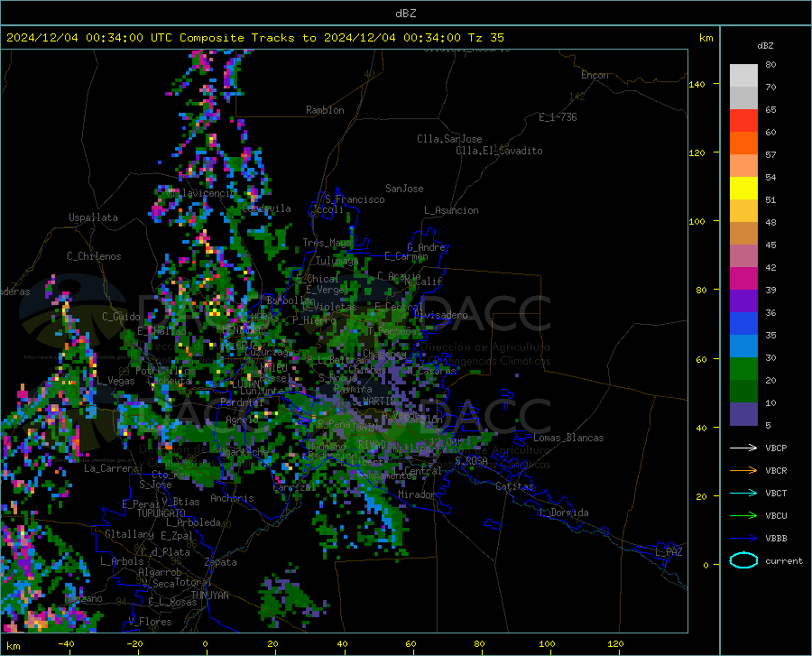
Task: Click the 'L_Arboles' place label
Action: click(122, 560)
